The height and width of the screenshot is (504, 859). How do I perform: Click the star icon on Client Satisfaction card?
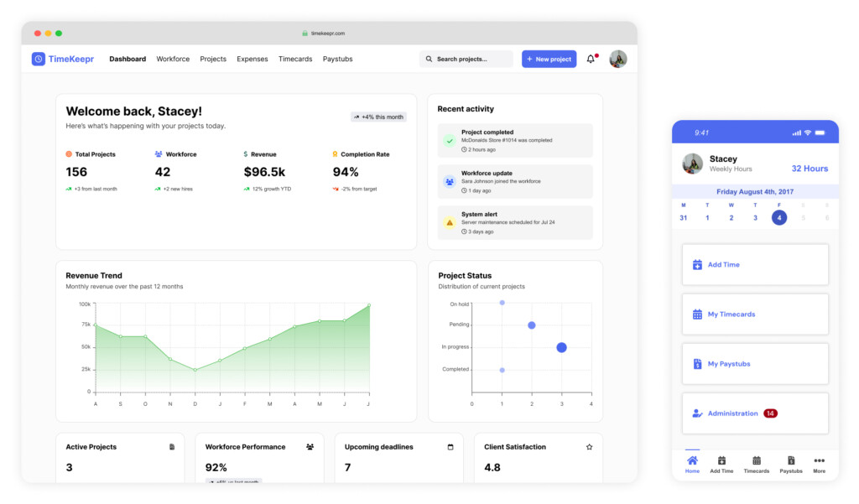[590, 447]
